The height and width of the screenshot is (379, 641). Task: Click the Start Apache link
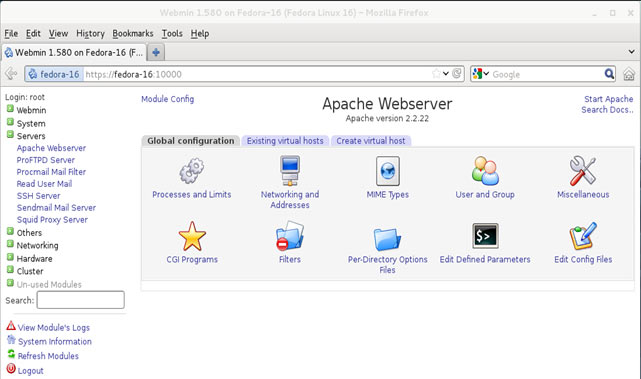pos(608,99)
